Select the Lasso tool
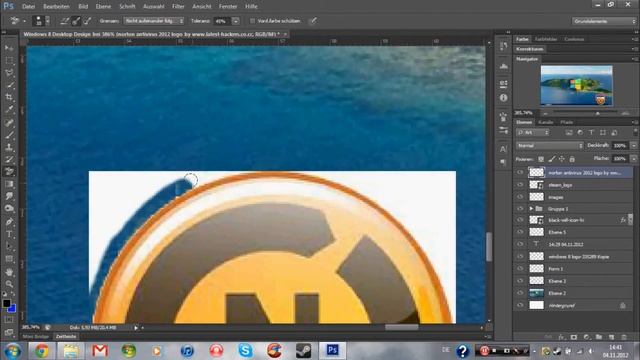The width and height of the screenshot is (640, 360). pos(9,73)
